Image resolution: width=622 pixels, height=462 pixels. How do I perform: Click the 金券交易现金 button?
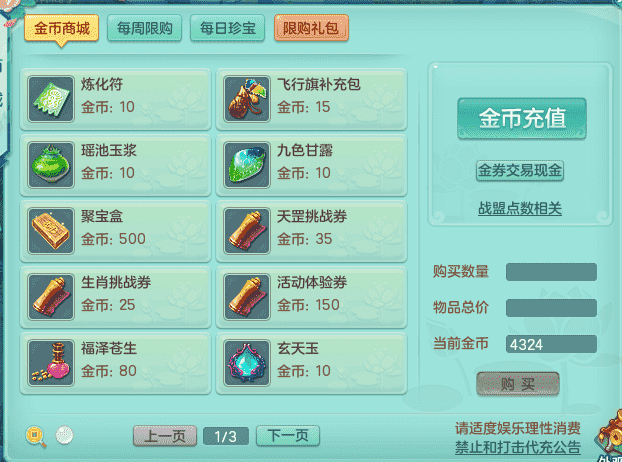tap(520, 171)
